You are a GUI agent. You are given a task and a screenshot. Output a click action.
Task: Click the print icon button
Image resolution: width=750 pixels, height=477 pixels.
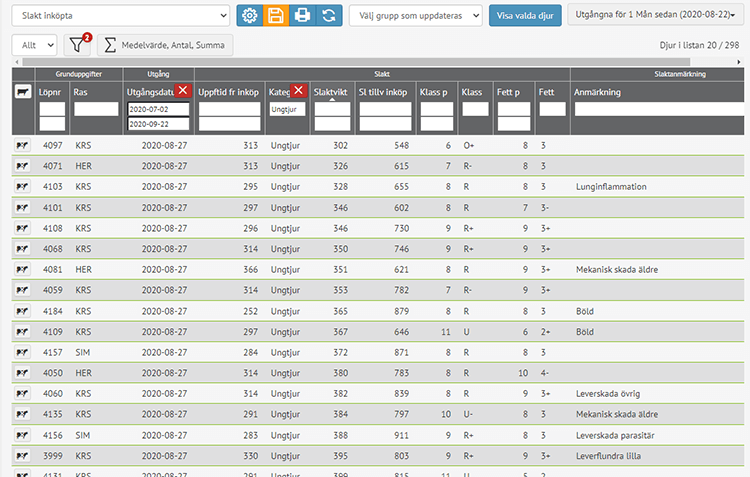point(302,16)
